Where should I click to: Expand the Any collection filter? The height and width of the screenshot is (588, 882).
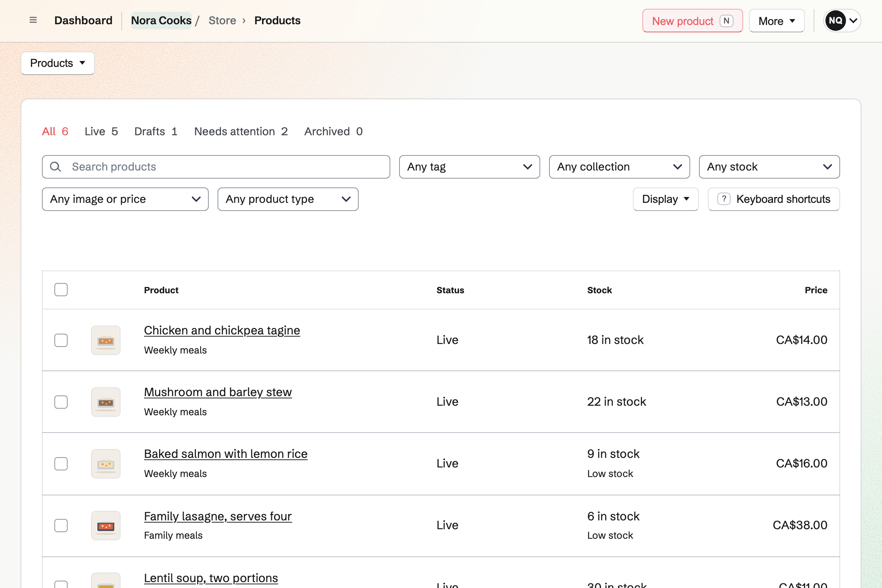620,167
